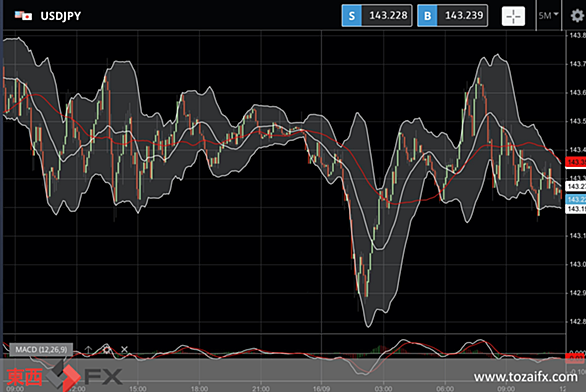Open chart settings gear icon
586x392 pixels.
coord(577,16)
